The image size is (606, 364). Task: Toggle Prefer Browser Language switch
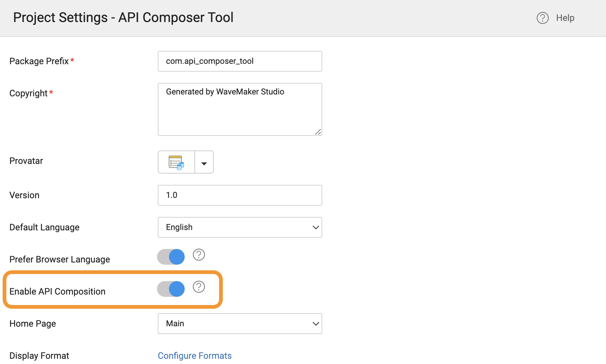coord(171,257)
